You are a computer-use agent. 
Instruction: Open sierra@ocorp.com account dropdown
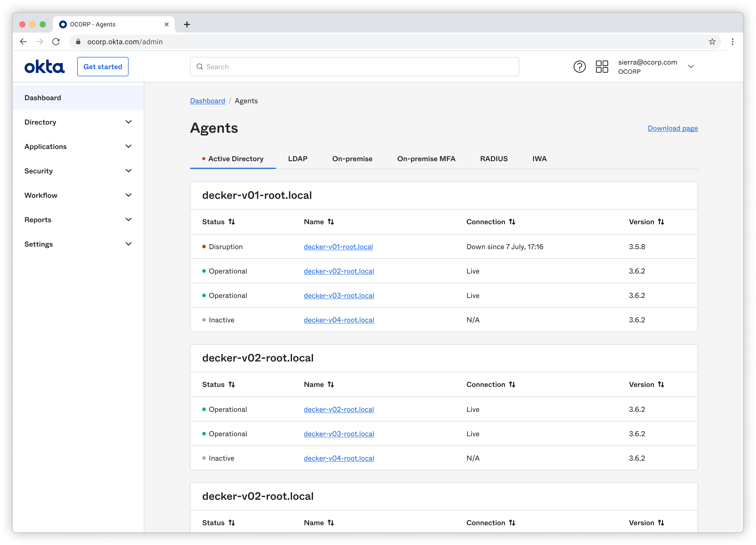click(691, 67)
